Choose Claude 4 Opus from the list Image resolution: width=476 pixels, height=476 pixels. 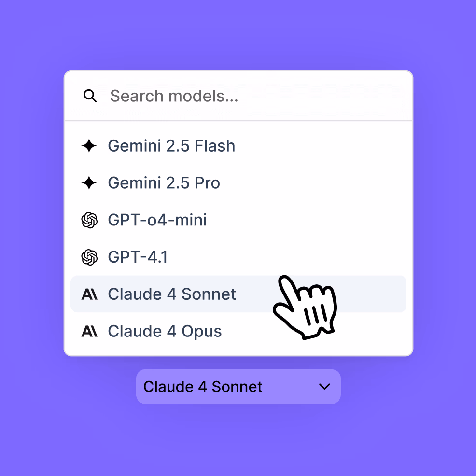pos(165,331)
